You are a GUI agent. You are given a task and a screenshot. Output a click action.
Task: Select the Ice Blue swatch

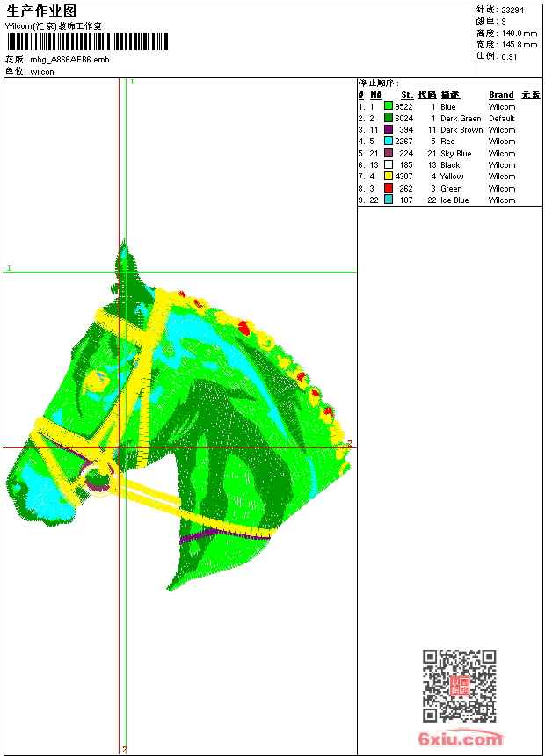coord(388,200)
